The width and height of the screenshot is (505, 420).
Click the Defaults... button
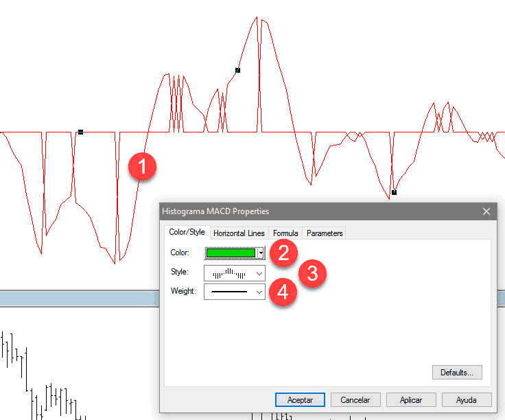457,373
